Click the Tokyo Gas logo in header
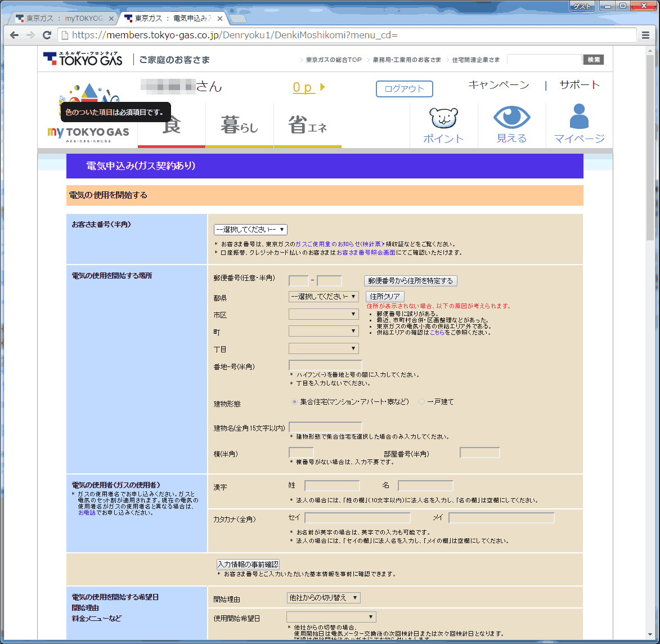Screen dimensions: 660x644 (x=83, y=59)
